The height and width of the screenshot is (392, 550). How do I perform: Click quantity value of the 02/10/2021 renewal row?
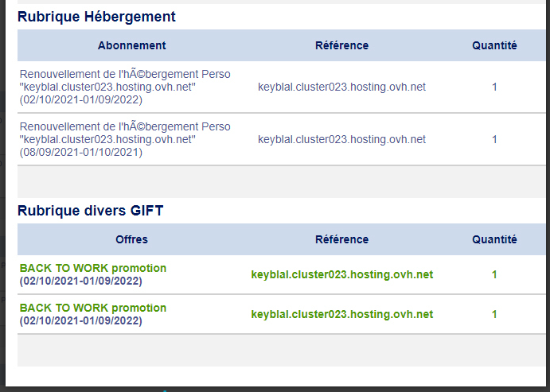point(494,87)
